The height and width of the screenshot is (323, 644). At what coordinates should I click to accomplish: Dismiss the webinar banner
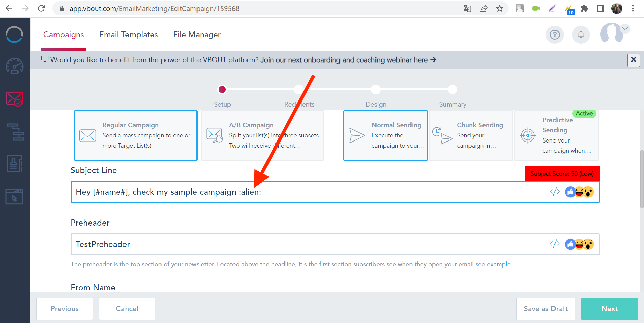pos(633,60)
